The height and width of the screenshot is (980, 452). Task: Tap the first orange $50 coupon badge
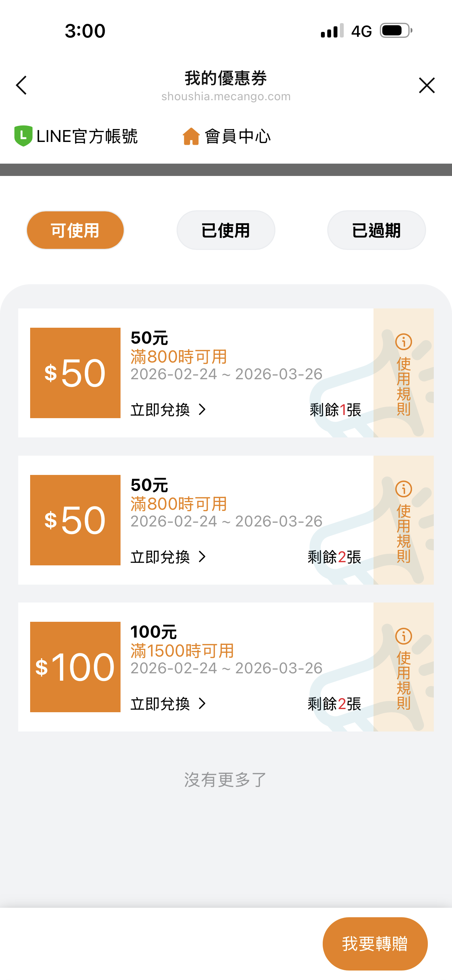[x=75, y=373]
